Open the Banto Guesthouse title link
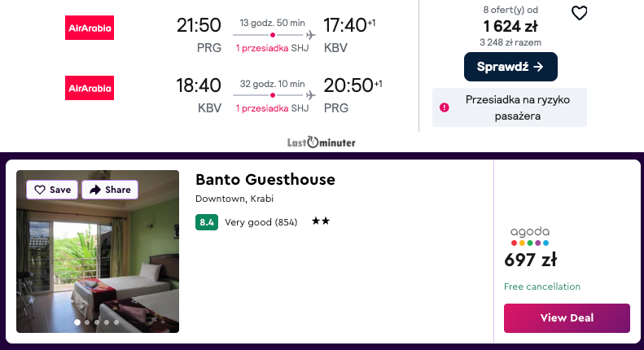The width and height of the screenshot is (644, 350). (265, 180)
